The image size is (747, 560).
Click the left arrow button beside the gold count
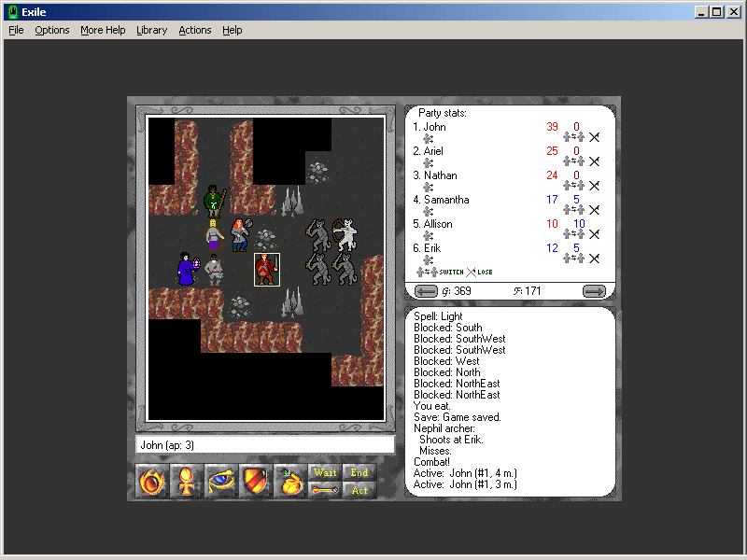pos(426,291)
